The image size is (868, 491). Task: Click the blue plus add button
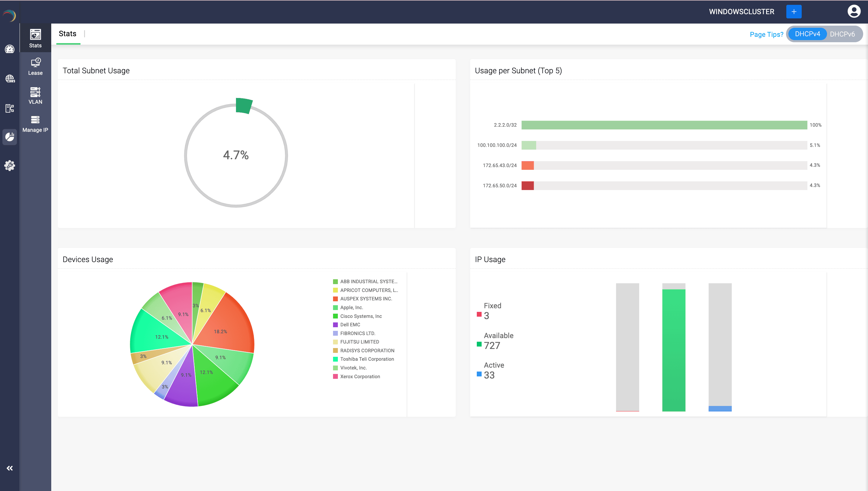pos(794,11)
